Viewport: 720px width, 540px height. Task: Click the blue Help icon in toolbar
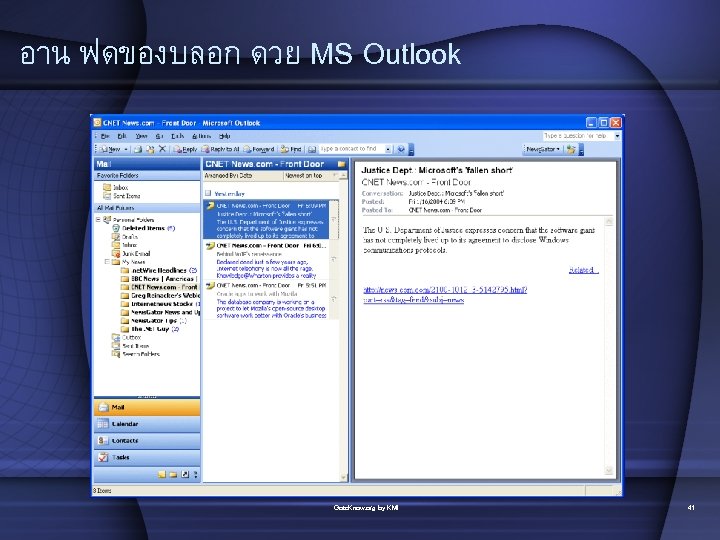point(401,149)
